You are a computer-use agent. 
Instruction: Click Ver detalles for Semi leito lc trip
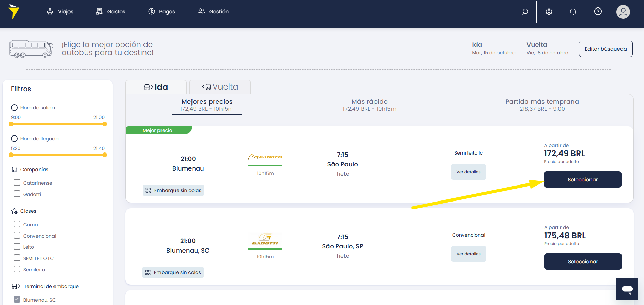pyautogui.click(x=469, y=172)
